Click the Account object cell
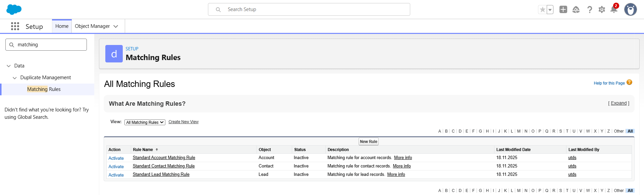This screenshot has height=195, width=644. 266,158
